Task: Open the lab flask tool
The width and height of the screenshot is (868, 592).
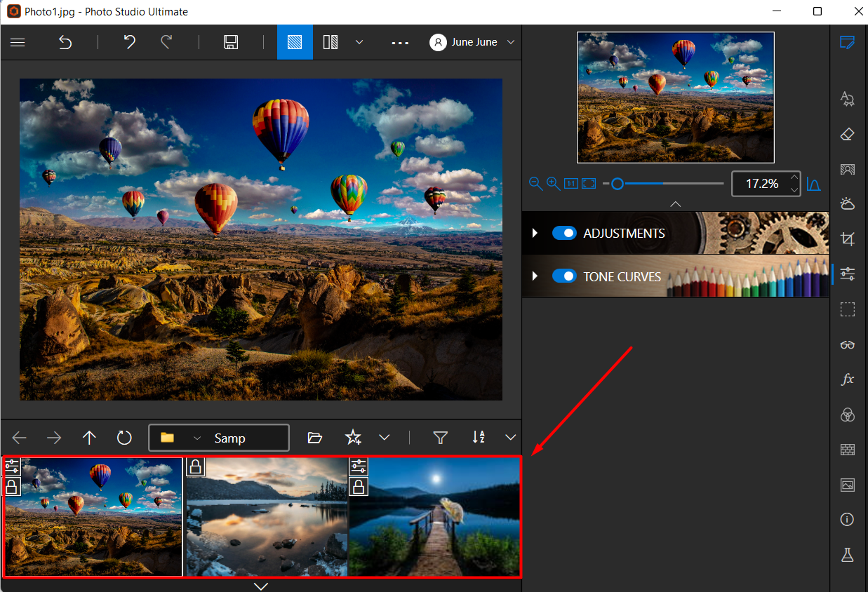Action: pos(848,555)
